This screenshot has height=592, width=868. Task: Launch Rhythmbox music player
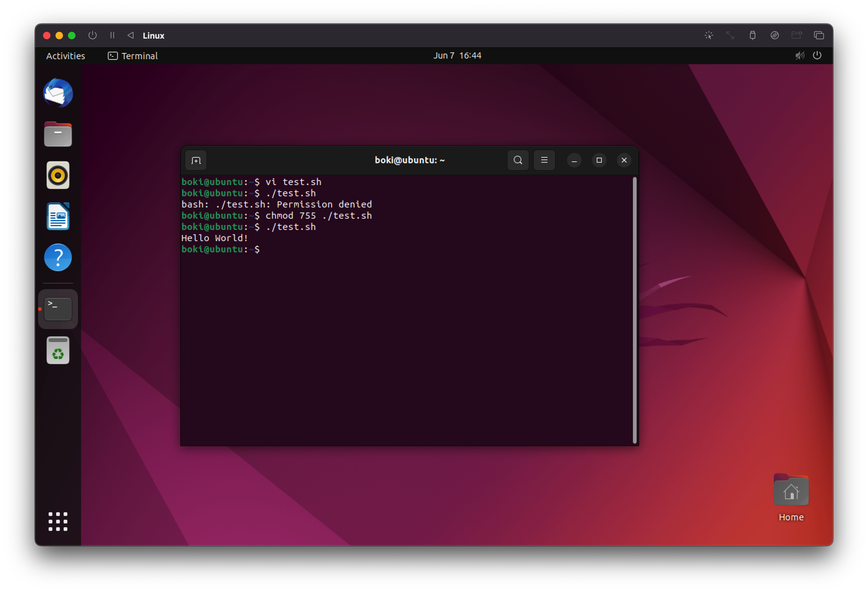tap(58, 175)
